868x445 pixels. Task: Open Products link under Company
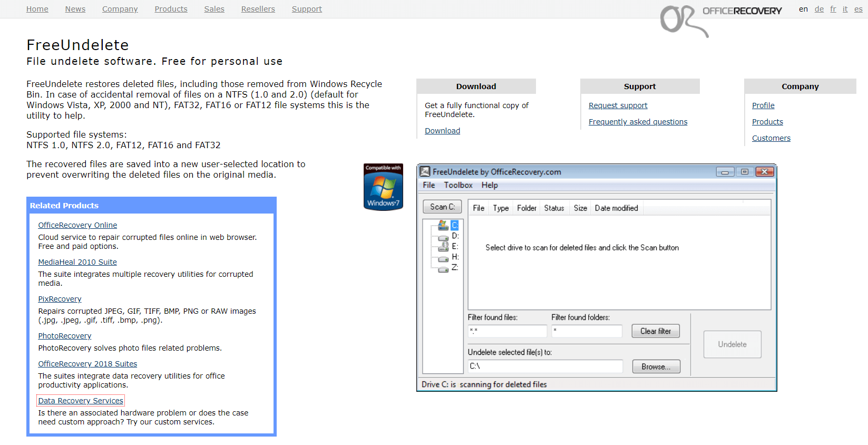pyautogui.click(x=767, y=122)
